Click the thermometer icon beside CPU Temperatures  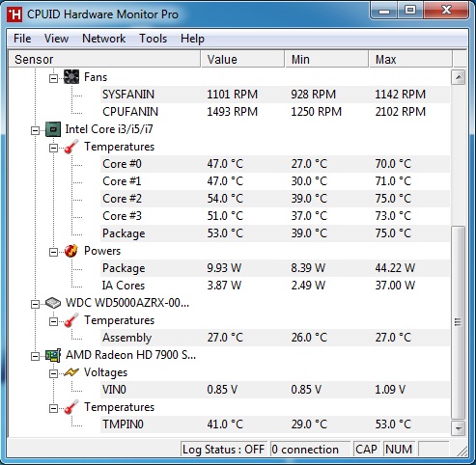[71, 147]
